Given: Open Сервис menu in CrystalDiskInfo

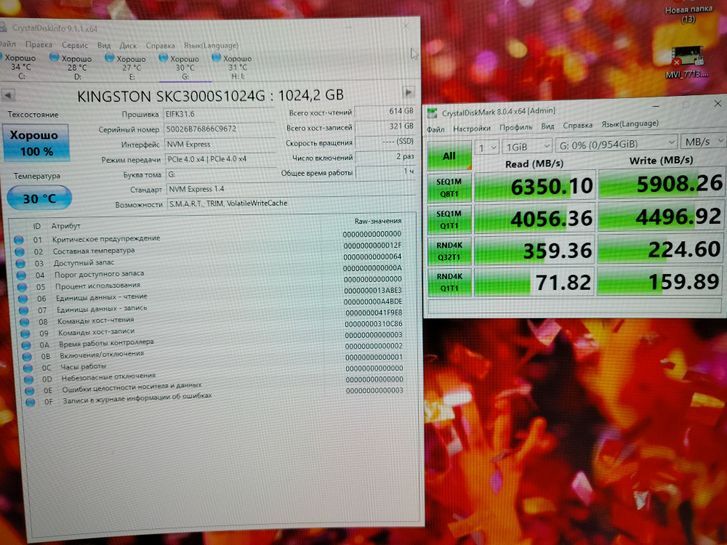Looking at the screenshot, I should click(75, 45).
